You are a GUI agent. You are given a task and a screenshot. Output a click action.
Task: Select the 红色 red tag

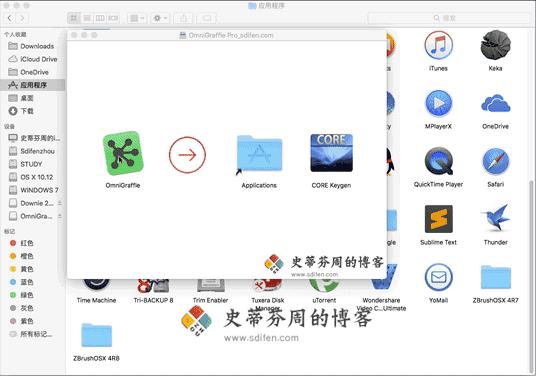32,243
